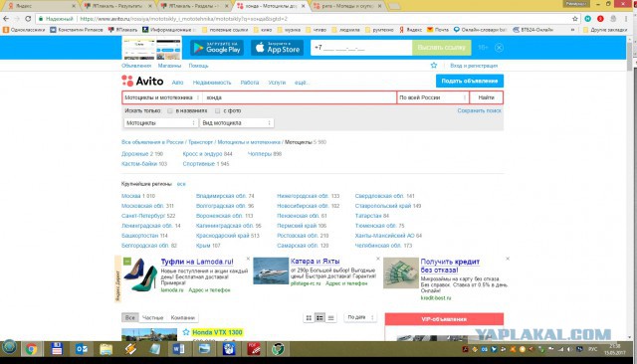The height and width of the screenshot is (364, 637).
Task: Click the App Store download button
Action: pyautogui.click(x=277, y=48)
